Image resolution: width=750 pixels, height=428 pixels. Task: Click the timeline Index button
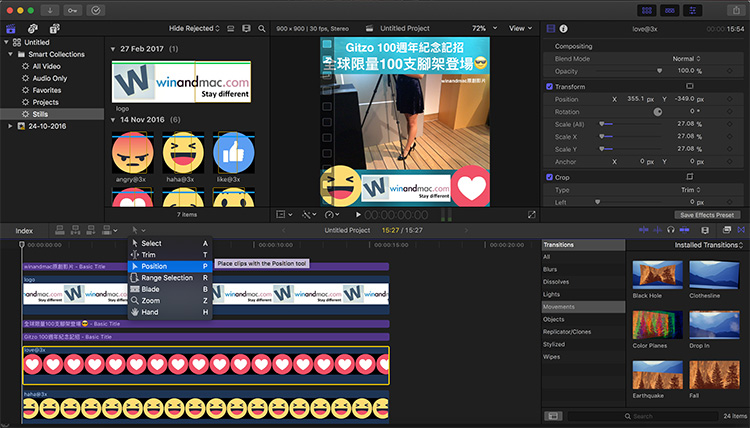pos(24,230)
